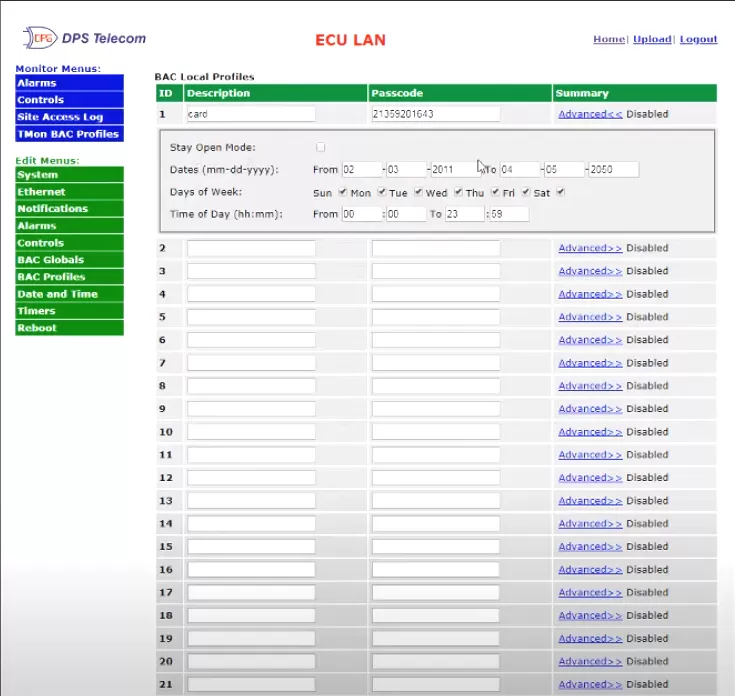Uncheck the Sun day checkbox
Screen dimensions: 735x696
click(x=343, y=192)
